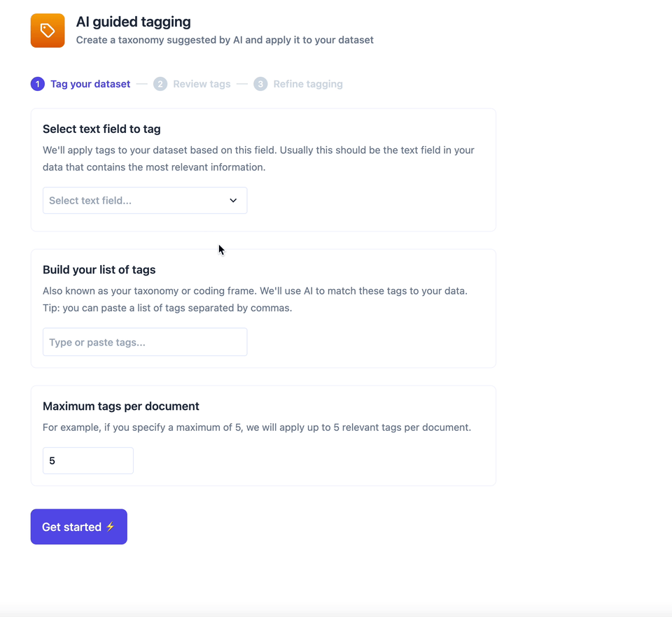
Task: Click the orange tag icon in the header
Action: tap(47, 31)
